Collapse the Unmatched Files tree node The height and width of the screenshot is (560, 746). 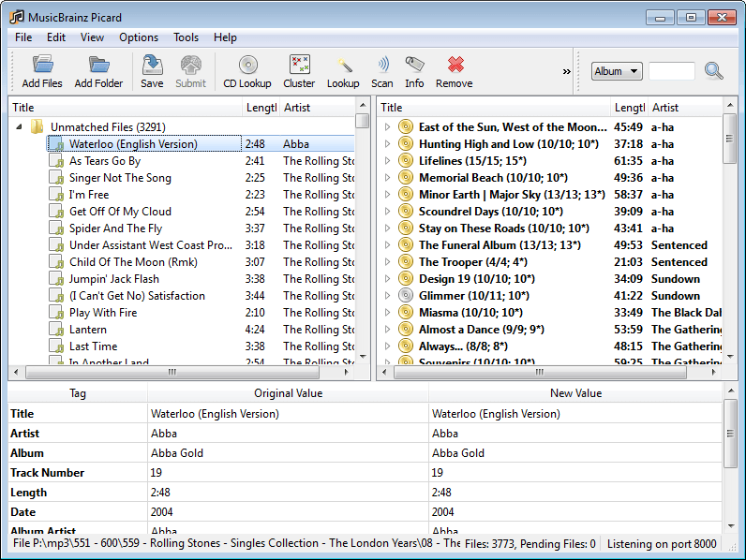pos(19,127)
